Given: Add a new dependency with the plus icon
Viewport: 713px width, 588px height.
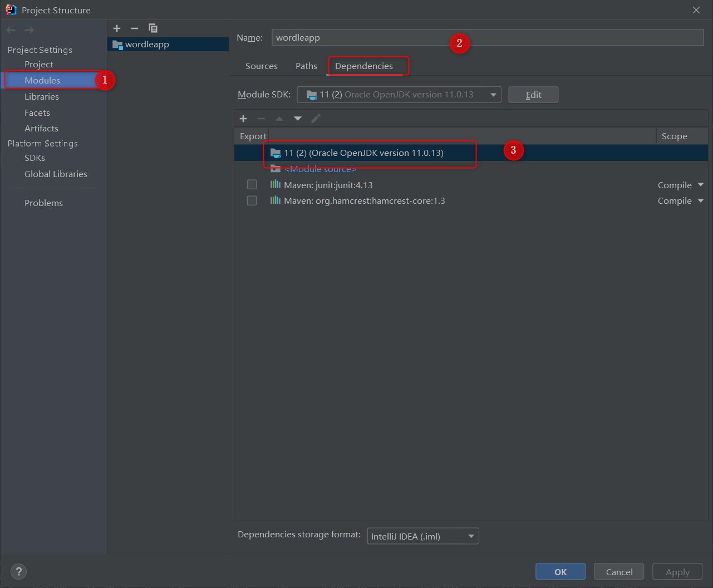Looking at the screenshot, I should pyautogui.click(x=243, y=118).
